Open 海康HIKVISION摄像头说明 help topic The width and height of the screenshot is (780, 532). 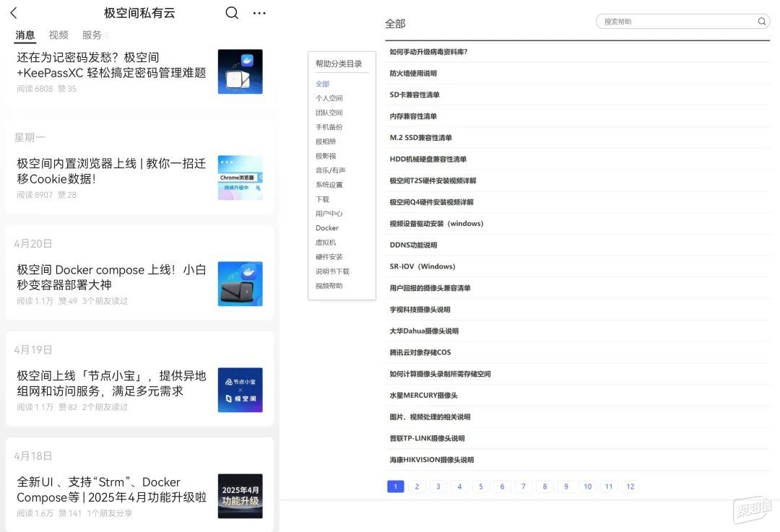[x=431, y=459]
